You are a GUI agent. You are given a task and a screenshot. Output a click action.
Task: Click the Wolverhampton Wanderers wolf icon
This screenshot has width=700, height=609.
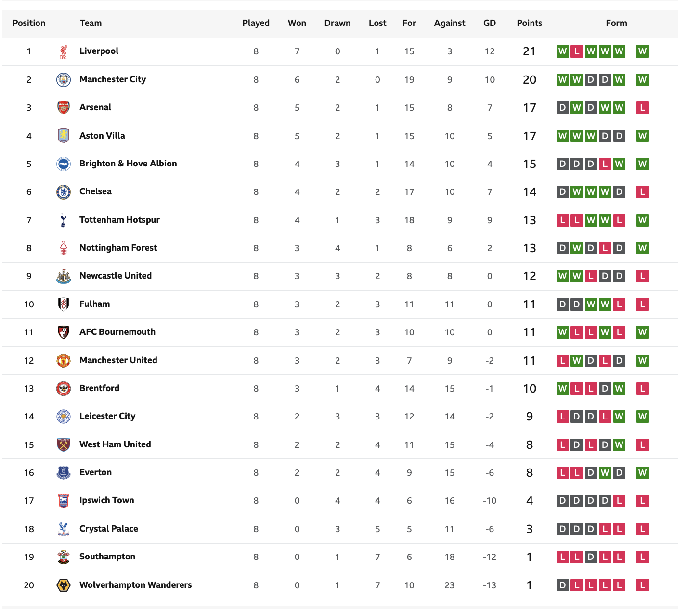point(63,585)
